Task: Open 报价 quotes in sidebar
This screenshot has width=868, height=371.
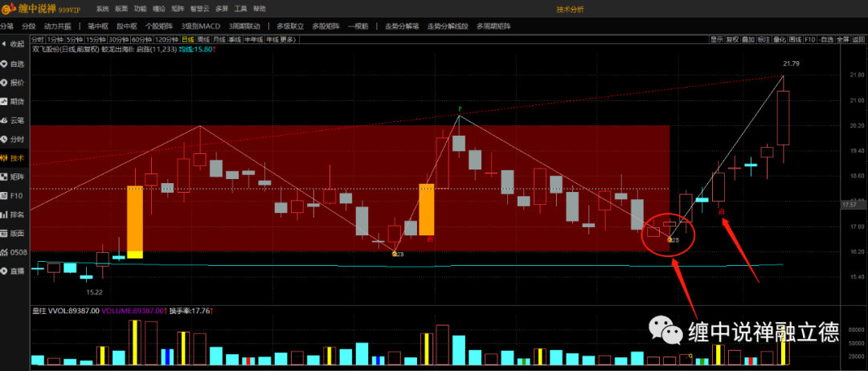Action: point(14,83)
